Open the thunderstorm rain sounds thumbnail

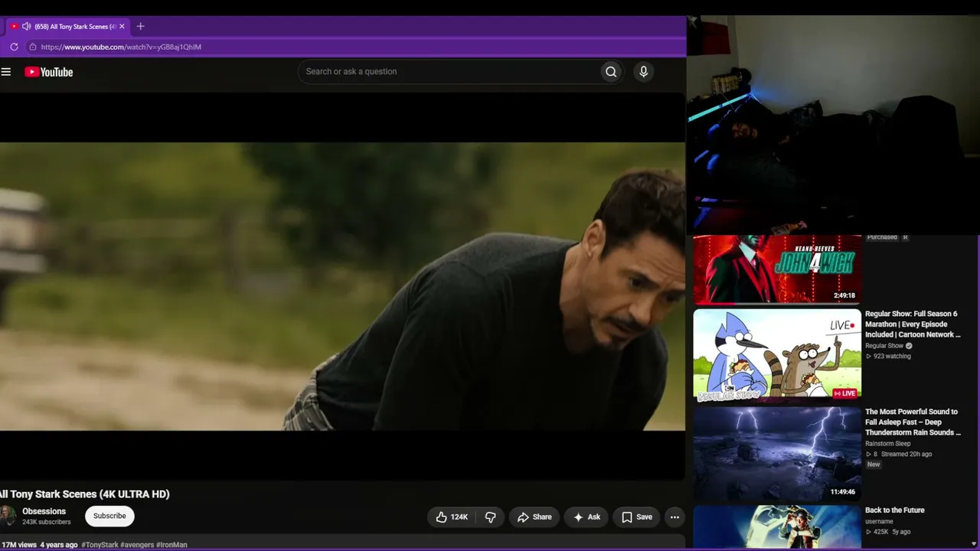tap(777, 453)
